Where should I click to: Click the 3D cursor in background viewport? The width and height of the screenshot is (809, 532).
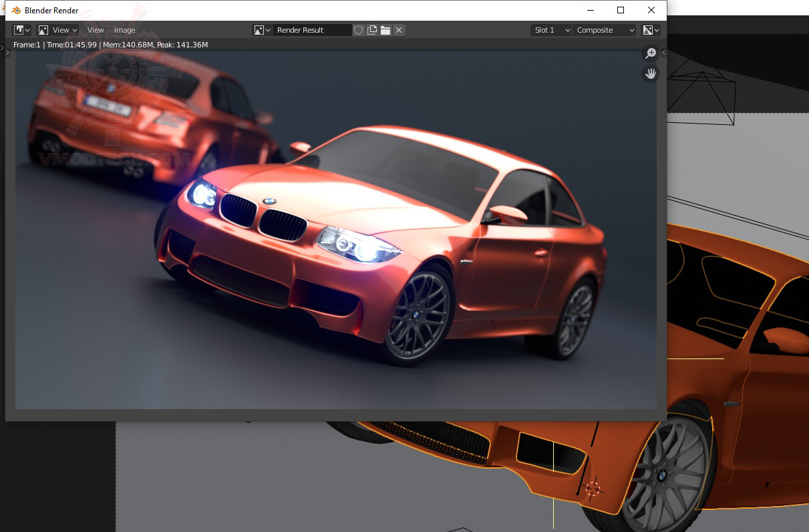(x=593, y=488)
